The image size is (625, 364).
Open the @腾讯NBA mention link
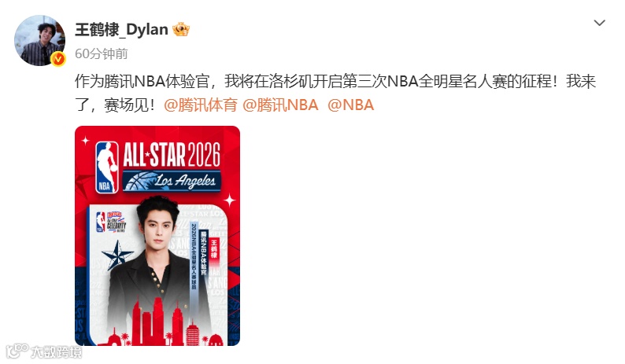point(280,105)
